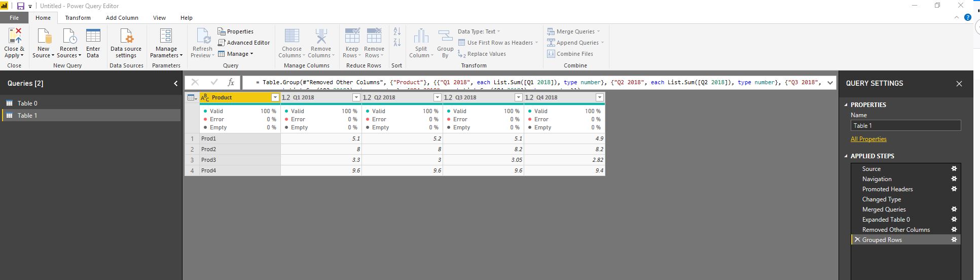The width and height of the screenshot is (980, 280).
Task: Open the File tab
Action: tap(14, 18)
